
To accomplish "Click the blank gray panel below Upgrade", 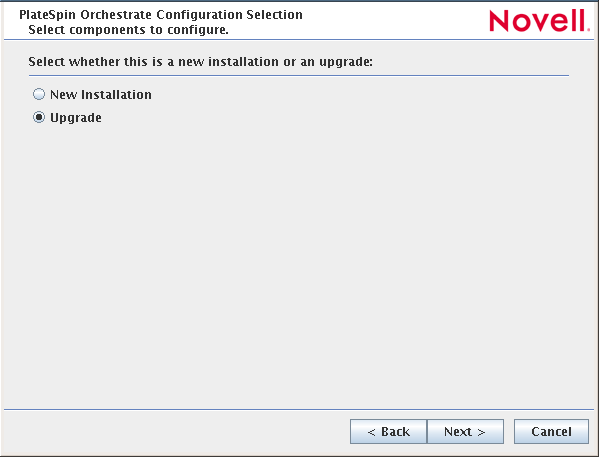I will pos(299,264).
